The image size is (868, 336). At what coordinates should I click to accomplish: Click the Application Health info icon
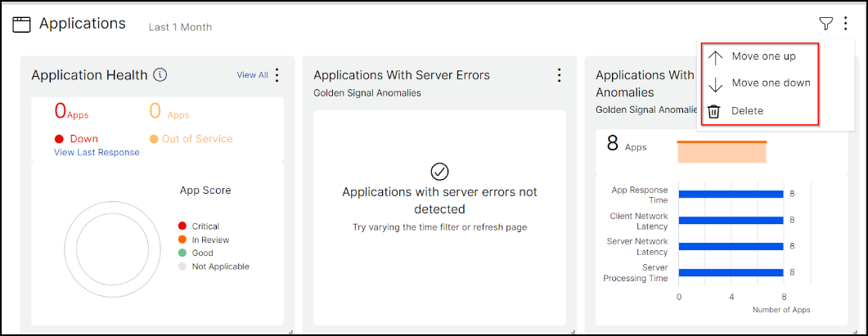point(160,74)
